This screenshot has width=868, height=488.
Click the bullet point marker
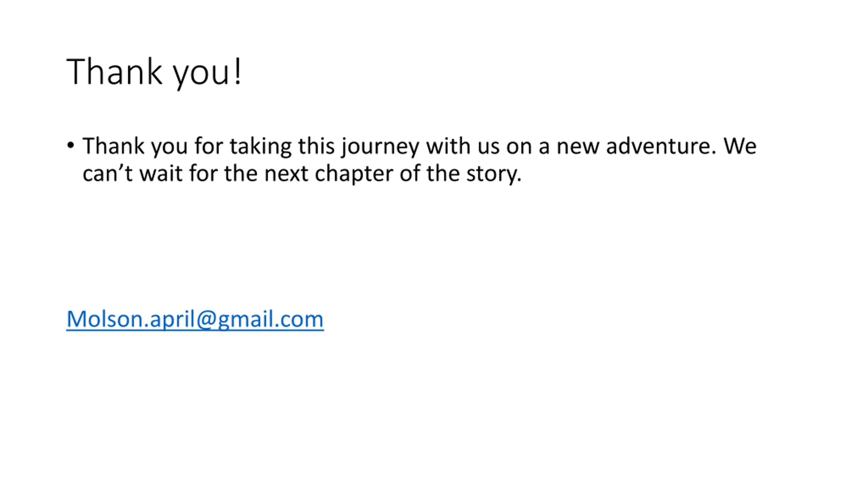click(71, 145)
